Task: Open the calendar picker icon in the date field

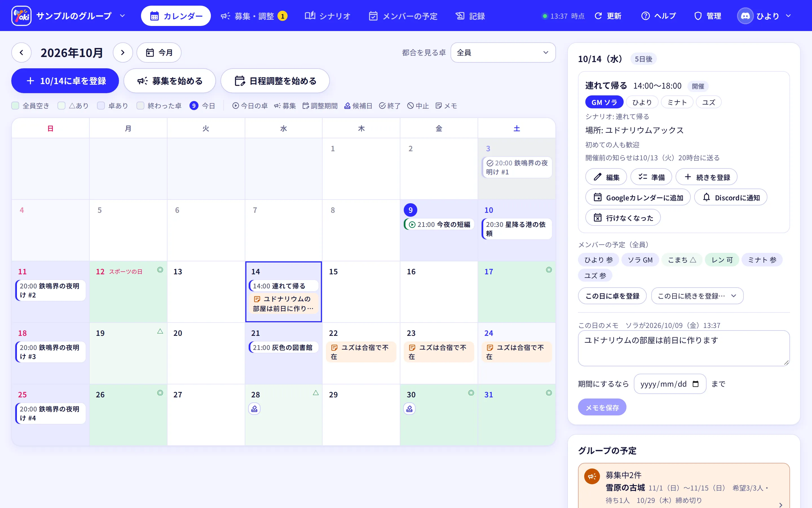Action: point(696,384)
